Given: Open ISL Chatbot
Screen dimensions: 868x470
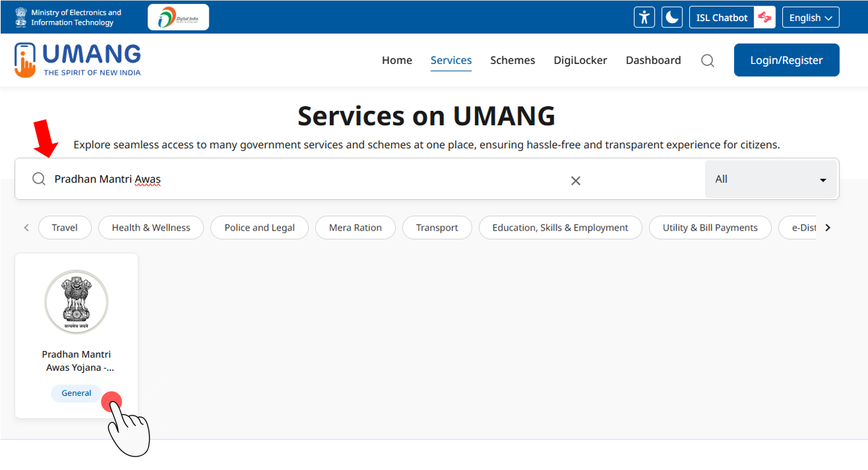Looking at the screenshot, I should pos(721,17).
